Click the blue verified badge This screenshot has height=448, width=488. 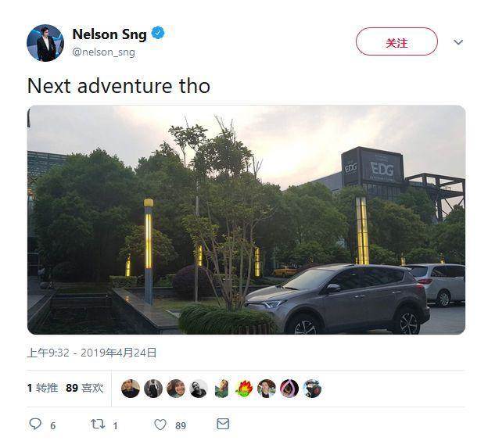click(158, 33)
